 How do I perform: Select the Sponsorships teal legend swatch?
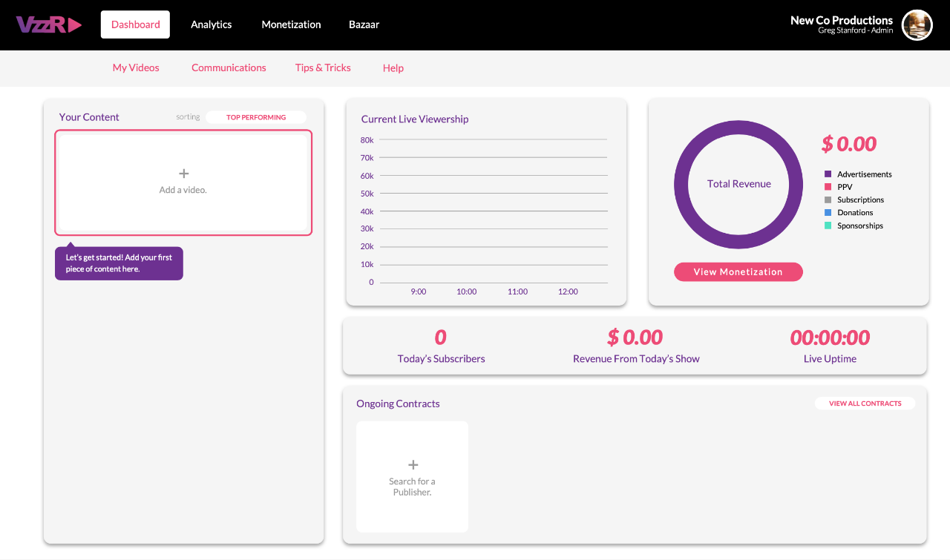coord(828,225)
